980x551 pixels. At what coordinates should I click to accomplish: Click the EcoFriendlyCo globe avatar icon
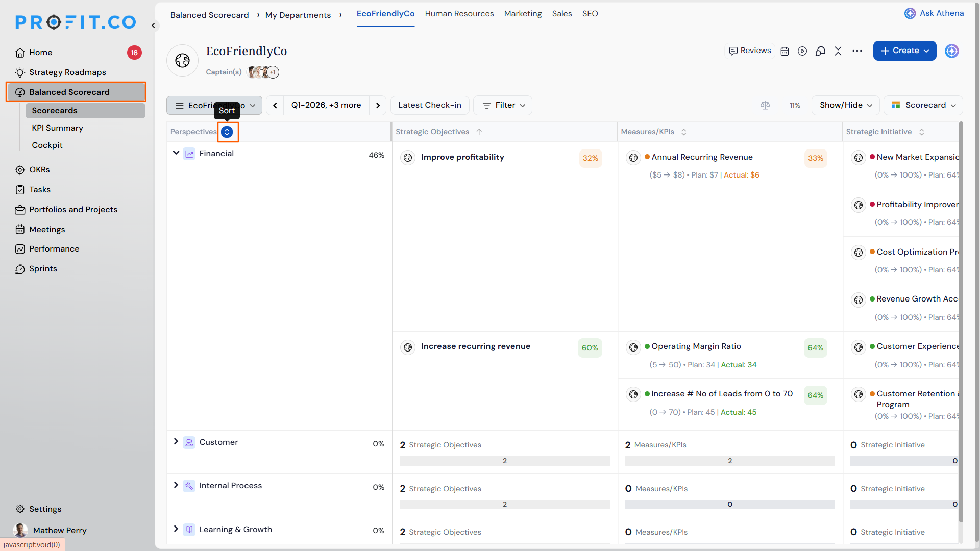[182, 60]
